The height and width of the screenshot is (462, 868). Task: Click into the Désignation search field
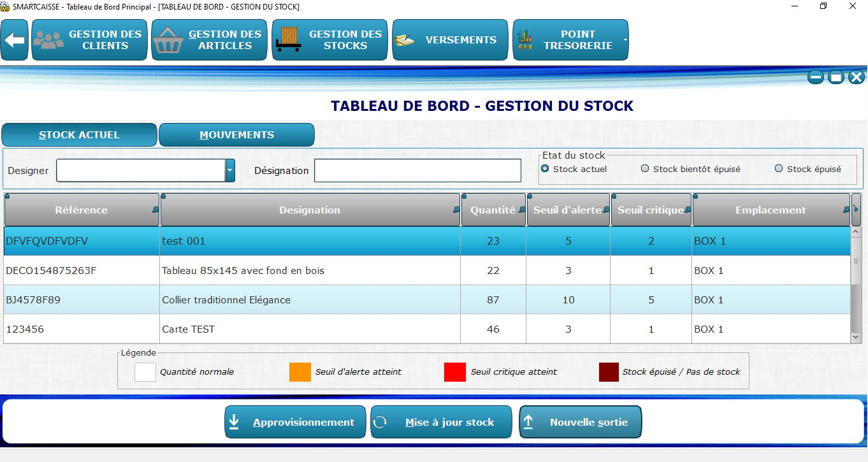(417, 171)
